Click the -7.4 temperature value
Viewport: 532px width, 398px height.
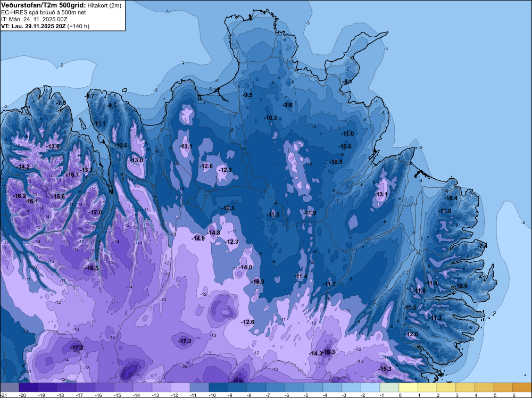tap(483, 246)
